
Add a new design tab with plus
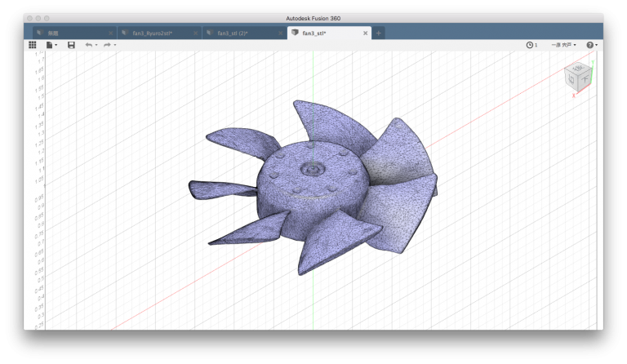pos(379,33)
